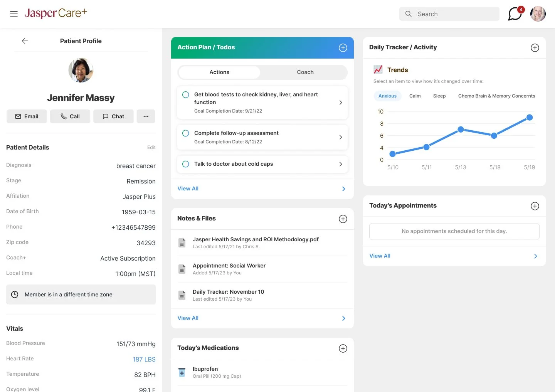
Task: Click the phone number +12346547899
Action: [133, 227]
